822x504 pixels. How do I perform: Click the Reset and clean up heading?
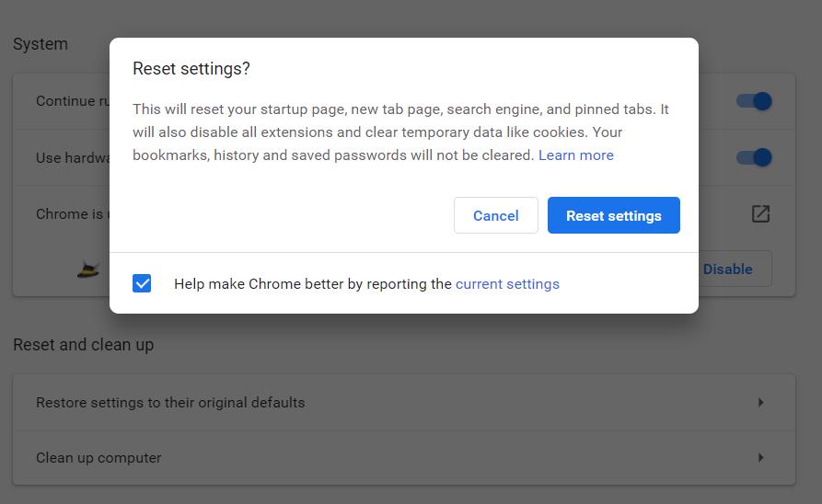click(84, 345)
